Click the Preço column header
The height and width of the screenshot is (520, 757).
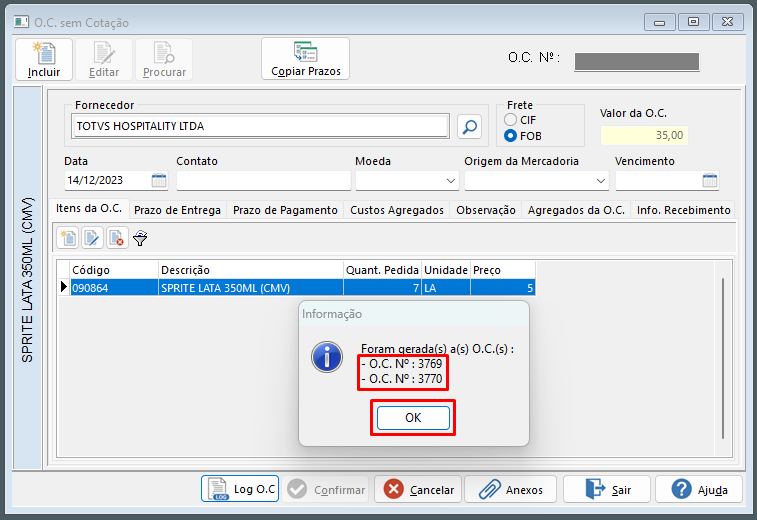click(x=503, y=270)
